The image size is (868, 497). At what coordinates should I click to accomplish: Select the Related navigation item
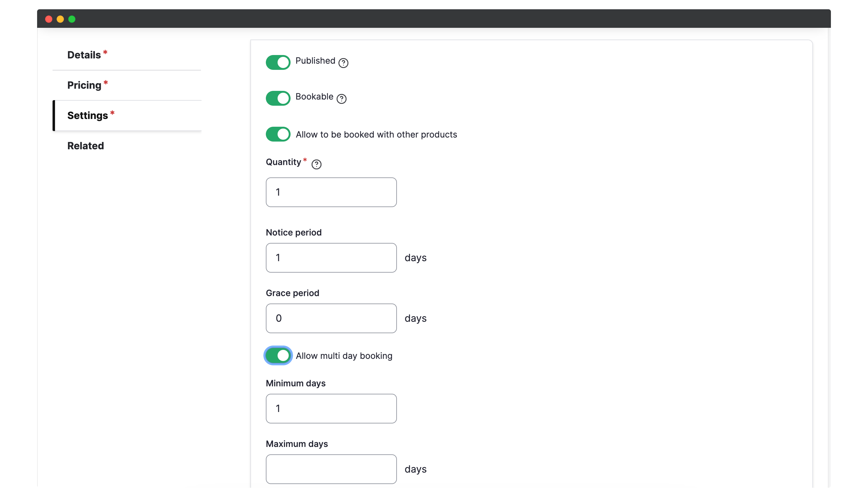85,145
